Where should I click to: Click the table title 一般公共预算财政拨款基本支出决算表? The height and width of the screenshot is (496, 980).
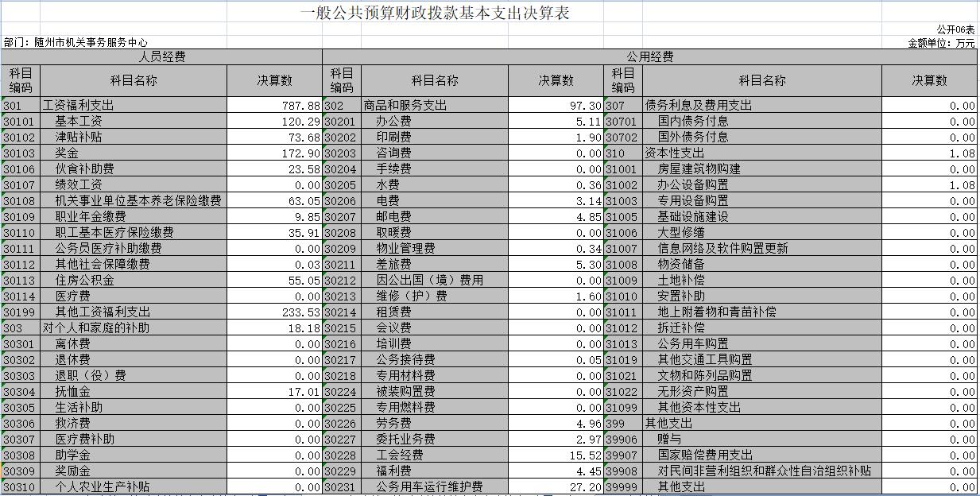click(x=435, y=14)
